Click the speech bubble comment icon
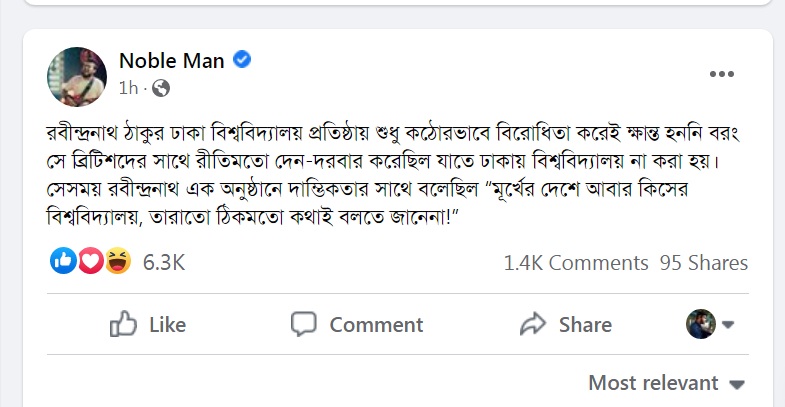This screenshot has height=407, width=785. click(x=303, y=324)
